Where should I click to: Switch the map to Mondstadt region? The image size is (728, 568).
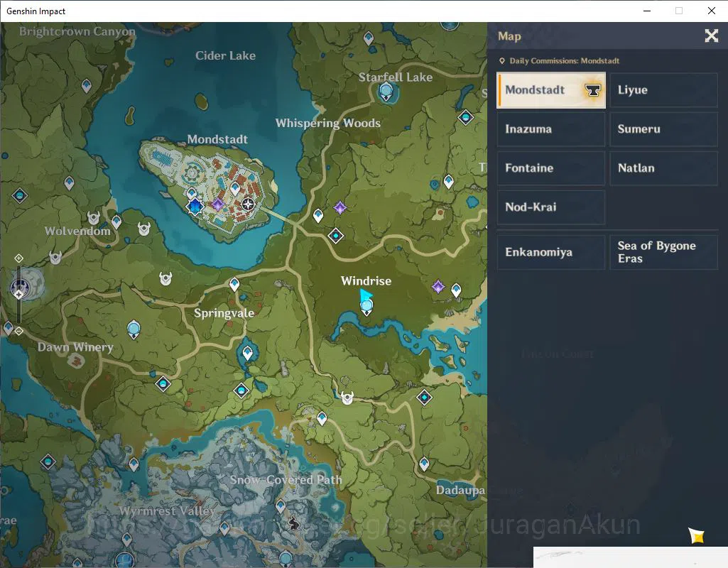(551, 90)
